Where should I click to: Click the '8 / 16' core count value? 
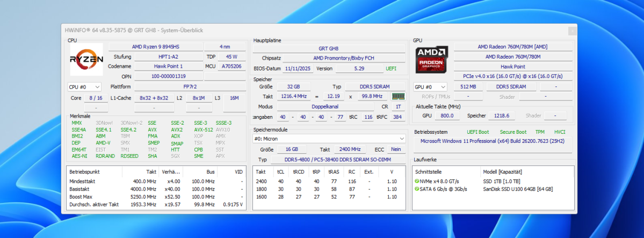[x=96, y=98]
